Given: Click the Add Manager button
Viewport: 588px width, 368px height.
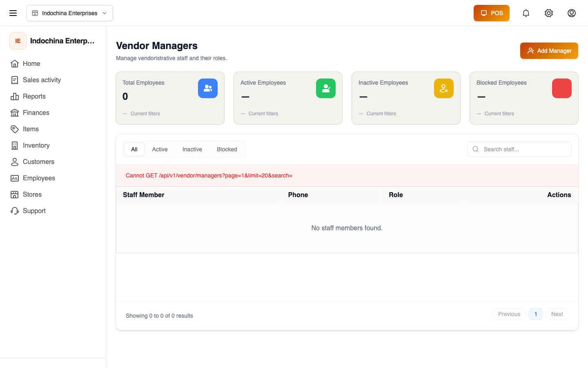Looking at the screenshot, I should (549, 51).
